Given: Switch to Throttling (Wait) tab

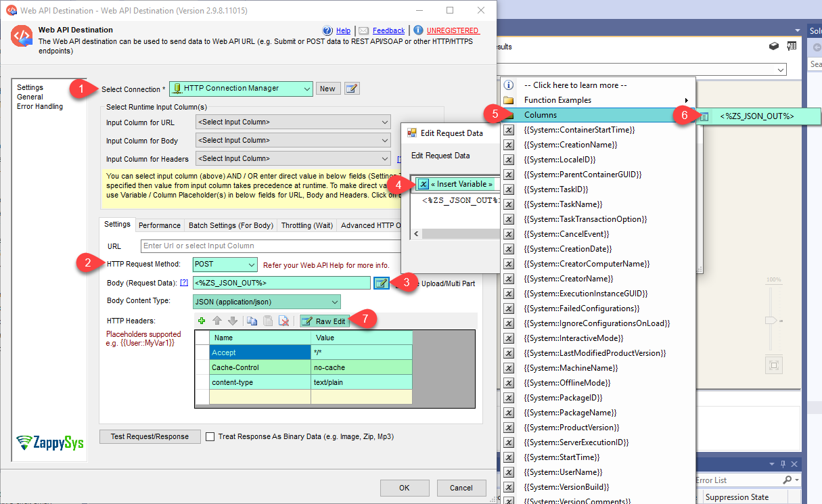Looking at the screenshot, I should pos(306,225).
